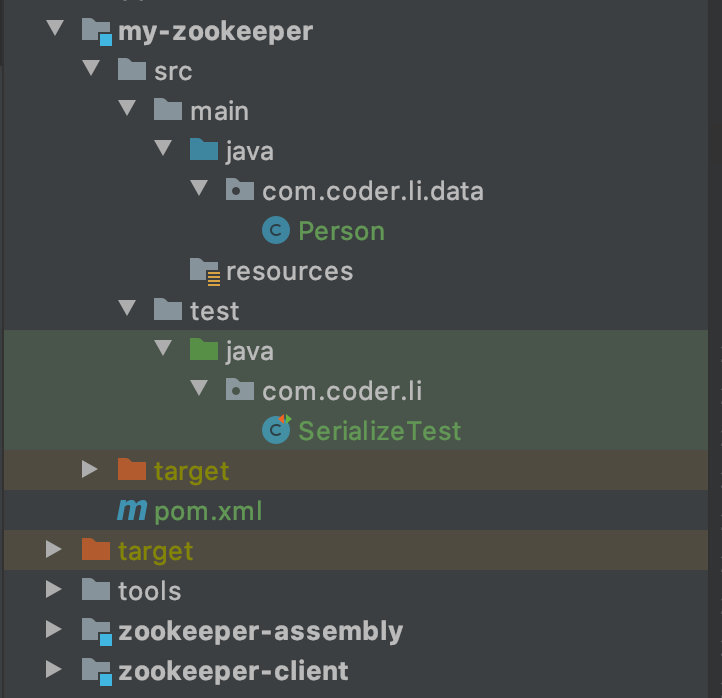Expand the tools folder
722x698 pixels.
[54, 590]
